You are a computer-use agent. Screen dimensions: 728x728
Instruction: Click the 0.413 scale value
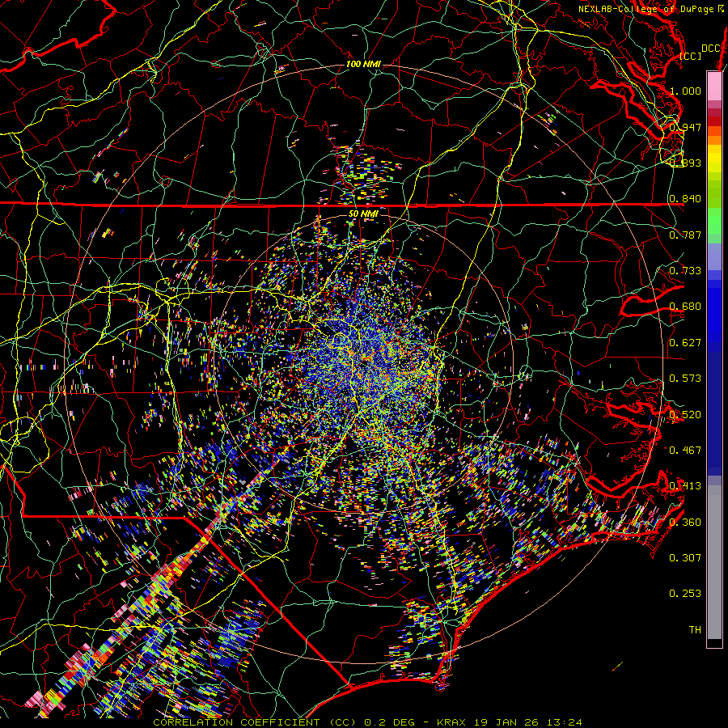coord(685,486)
